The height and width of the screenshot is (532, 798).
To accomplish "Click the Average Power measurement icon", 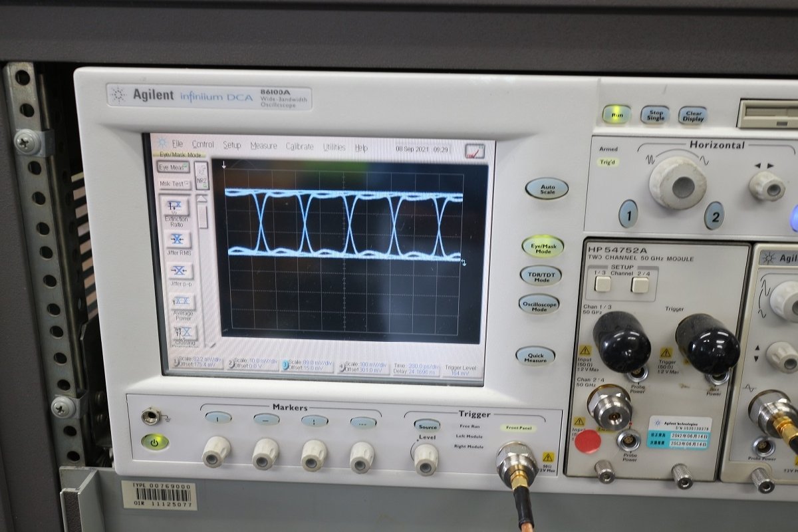I will click(x=181, y=301).
